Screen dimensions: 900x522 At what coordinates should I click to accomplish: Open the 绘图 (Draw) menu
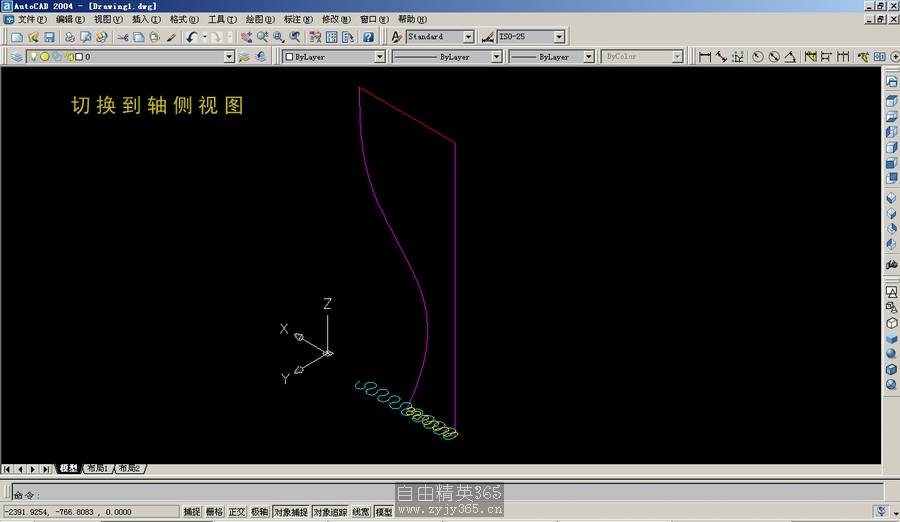[260, 19]
